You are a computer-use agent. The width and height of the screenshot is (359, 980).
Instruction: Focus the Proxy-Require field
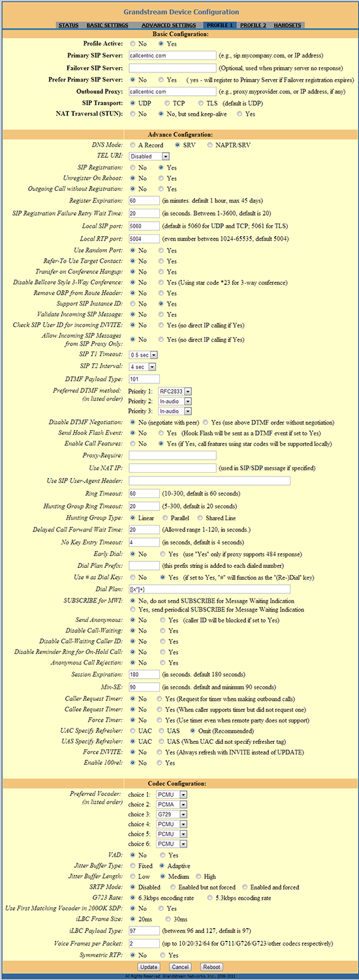pyautogui.click(x=172, y=455)
